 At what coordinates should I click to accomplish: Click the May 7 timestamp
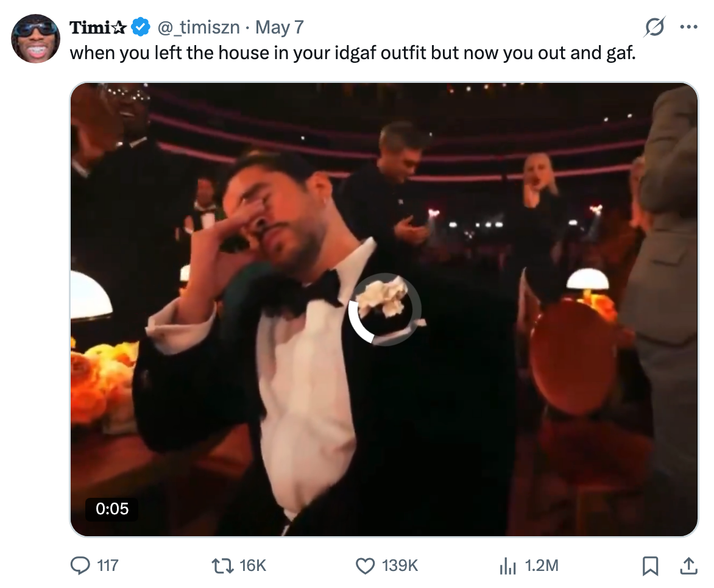(x=279, y=27)
